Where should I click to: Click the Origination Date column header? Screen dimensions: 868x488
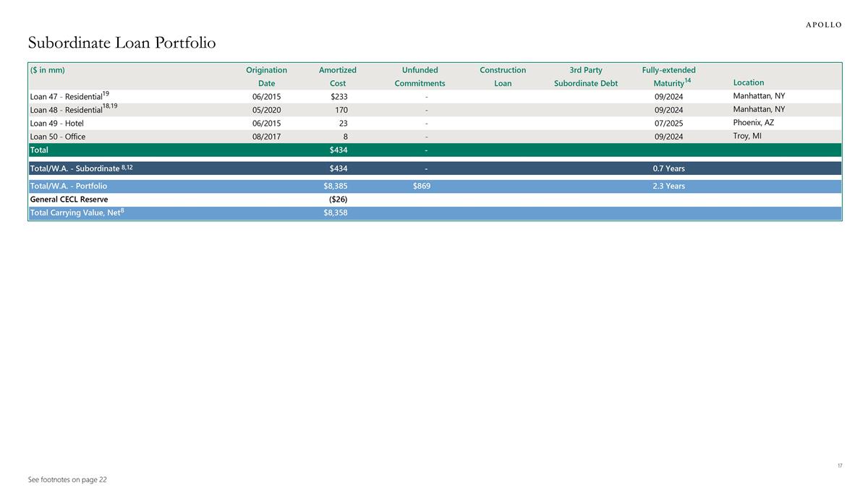(x=266, y=77)
